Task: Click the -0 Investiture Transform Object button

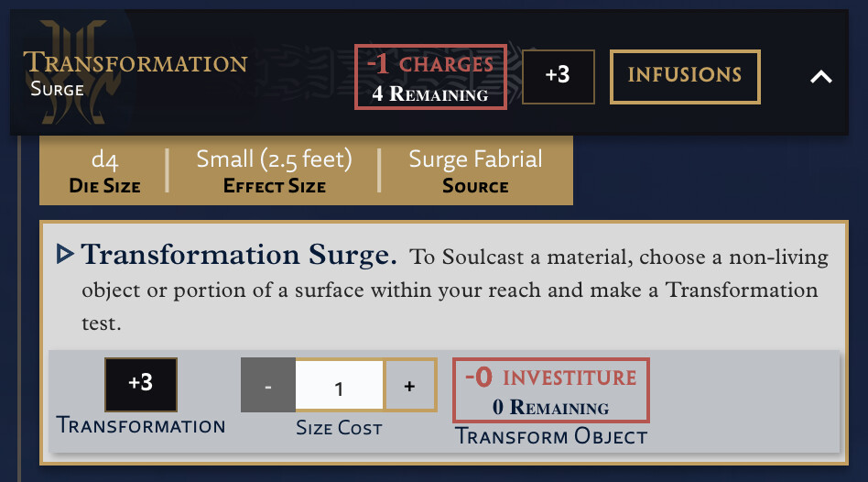Action: [551, 390]
